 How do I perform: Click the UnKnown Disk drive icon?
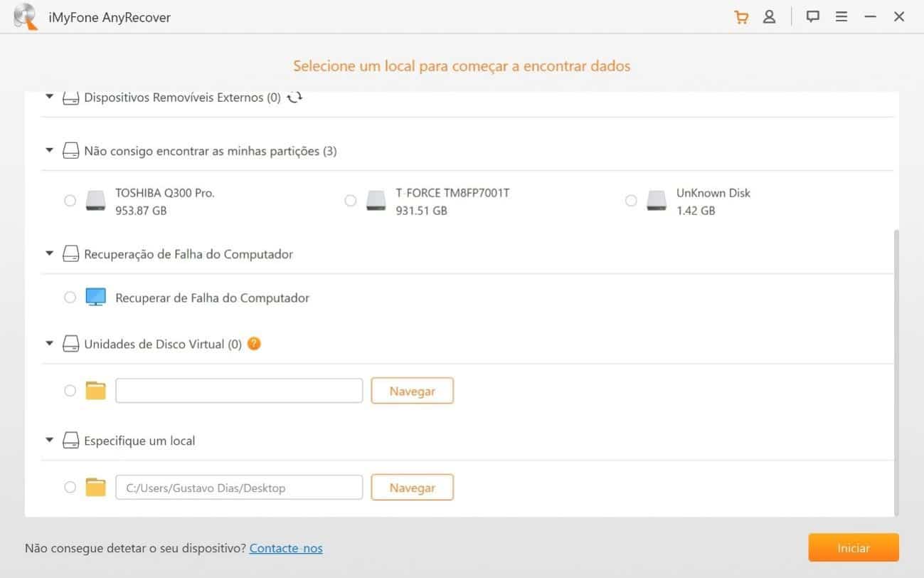(657, 201)
